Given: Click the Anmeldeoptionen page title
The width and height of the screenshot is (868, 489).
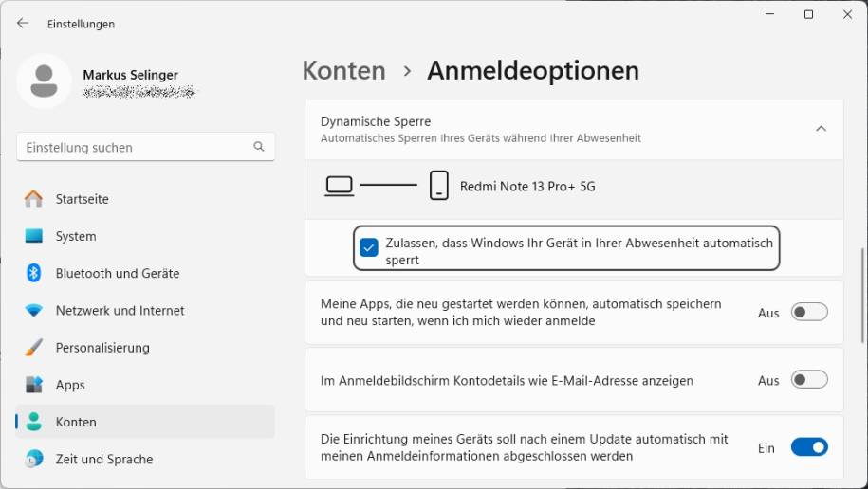Looking at the screenshot, I should 533,71.
